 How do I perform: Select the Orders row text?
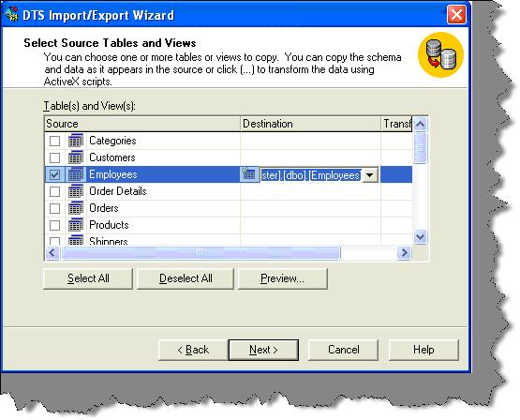point(104,208)
